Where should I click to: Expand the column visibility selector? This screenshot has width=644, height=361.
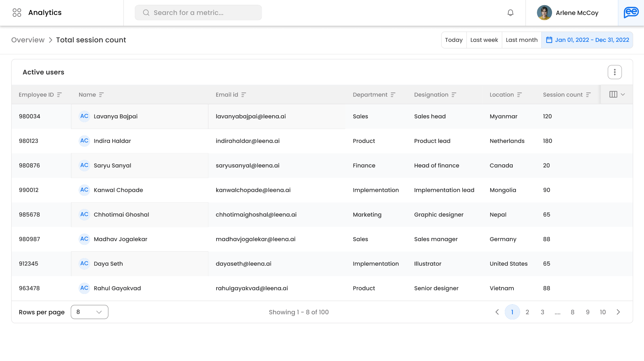617,94
